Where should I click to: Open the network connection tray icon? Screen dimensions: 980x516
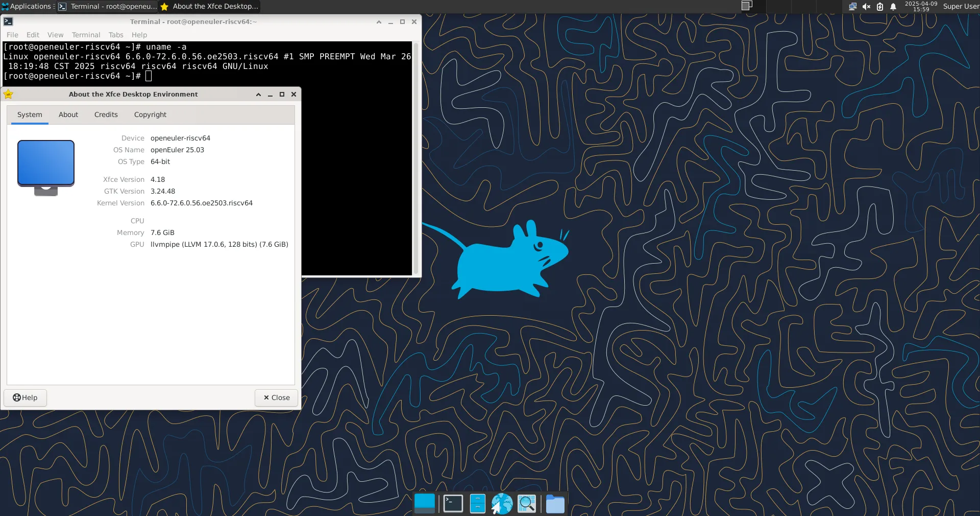coord(852,7)
